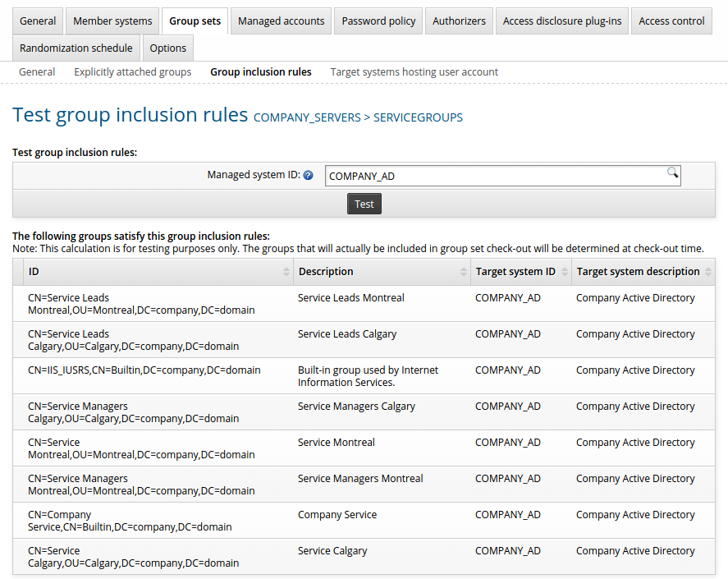Viewport: 728px width, 579px height.
Task: Sort by Target system description arrows
Action: pyautogui.click(x=708, y=272)
